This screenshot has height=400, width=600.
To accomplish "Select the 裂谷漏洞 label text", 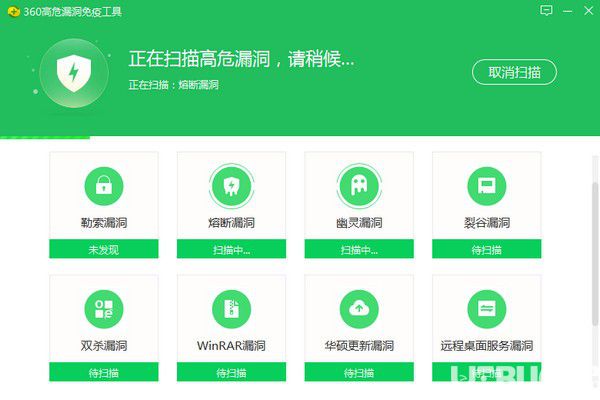I will coord(487,223).
